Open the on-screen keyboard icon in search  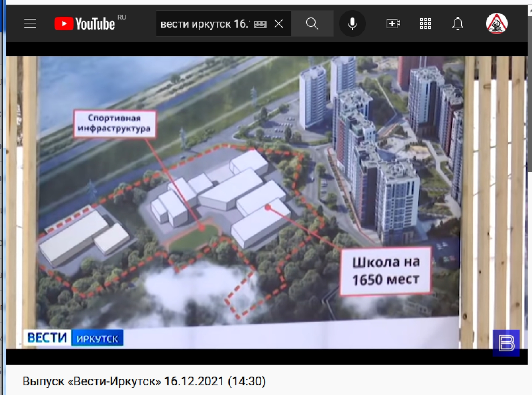260,24
